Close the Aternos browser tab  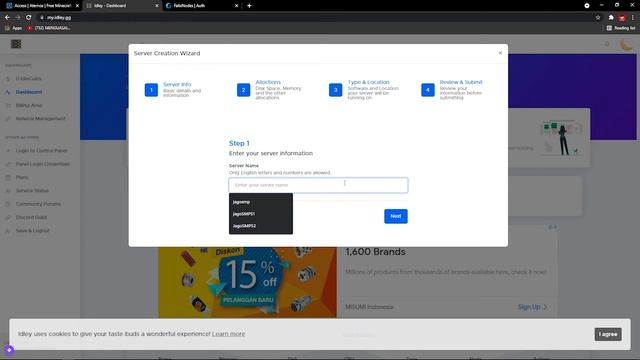coord(77,6)
